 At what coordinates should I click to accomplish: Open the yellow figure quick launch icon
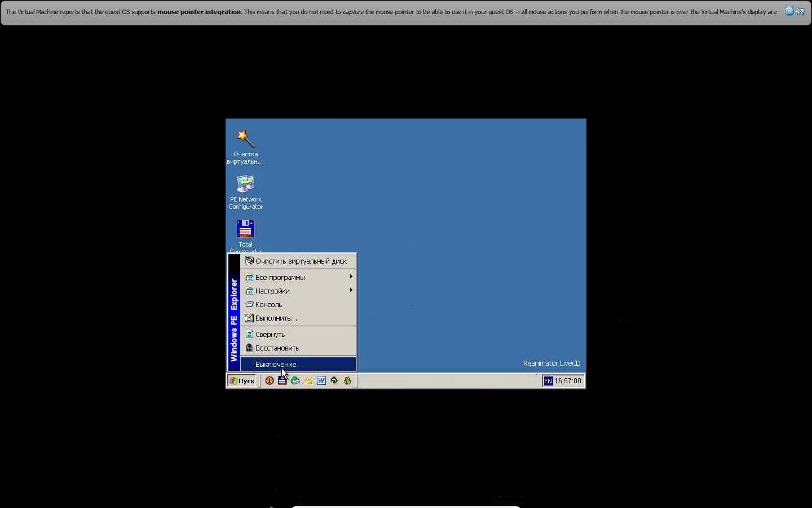point(347,381)
